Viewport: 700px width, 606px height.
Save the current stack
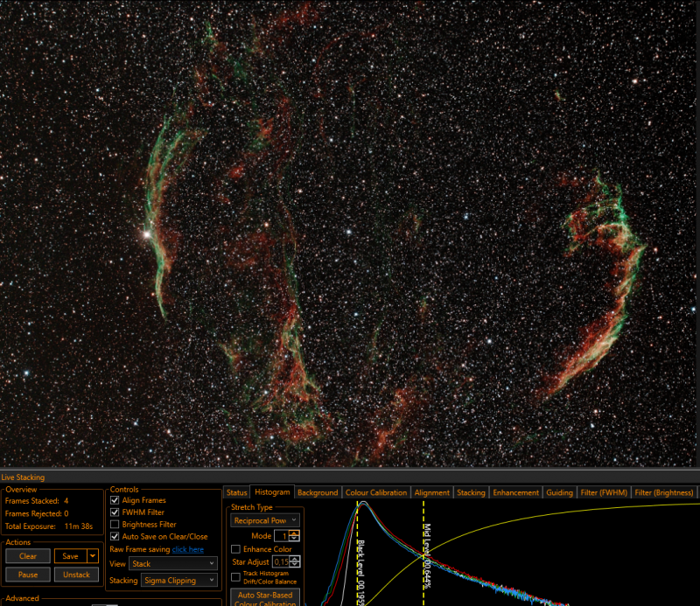pos(71,556)
